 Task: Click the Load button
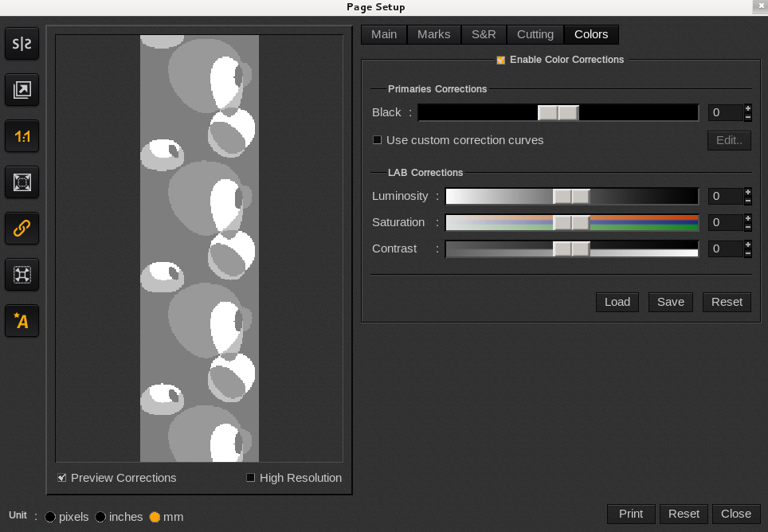coord(617,302)
